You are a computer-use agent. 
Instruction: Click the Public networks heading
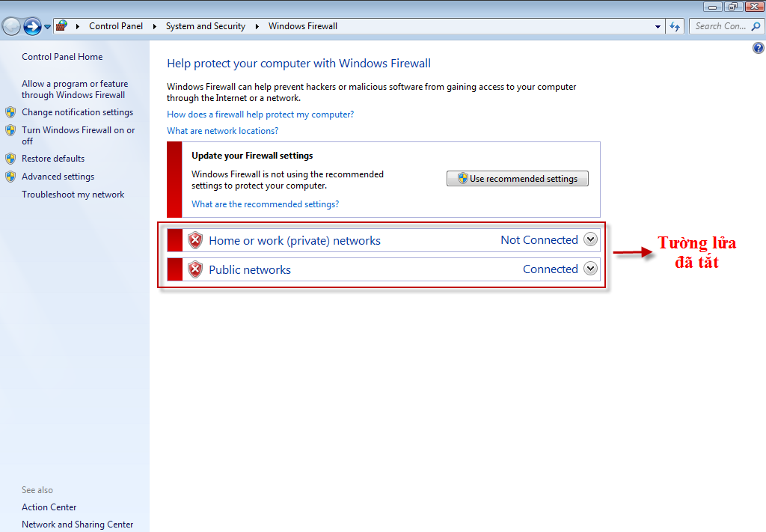click(250, 270)
